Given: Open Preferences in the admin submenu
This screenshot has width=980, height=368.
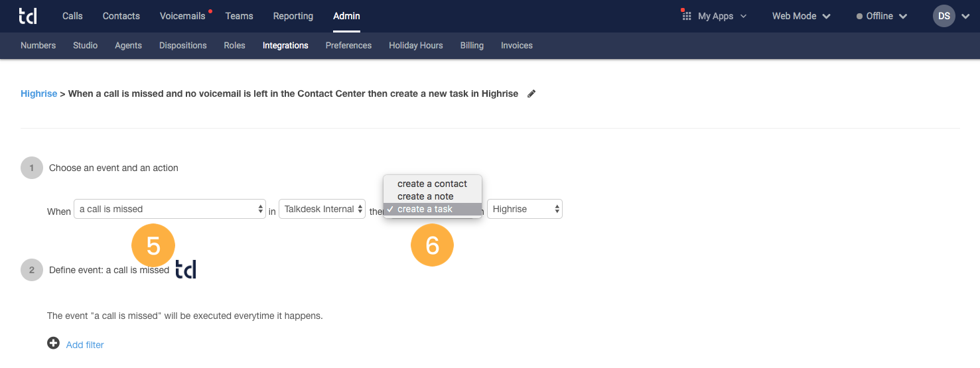Looking at the screenshot, I should coord(348,46).
